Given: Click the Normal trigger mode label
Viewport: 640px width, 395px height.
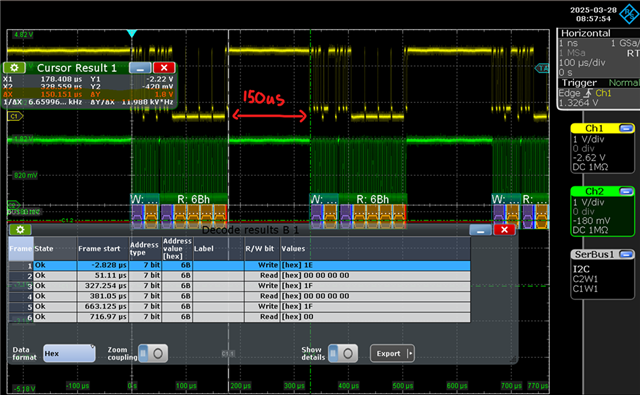Looking at the screenshot, I should click(x=624, y=83).
